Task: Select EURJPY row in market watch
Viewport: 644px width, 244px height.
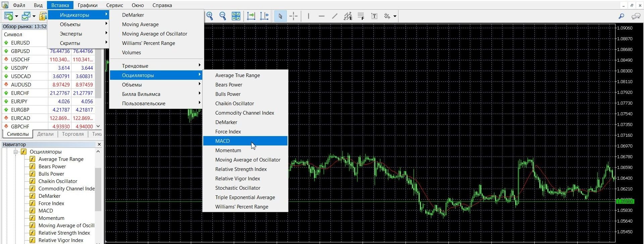Action: [48, 101]
